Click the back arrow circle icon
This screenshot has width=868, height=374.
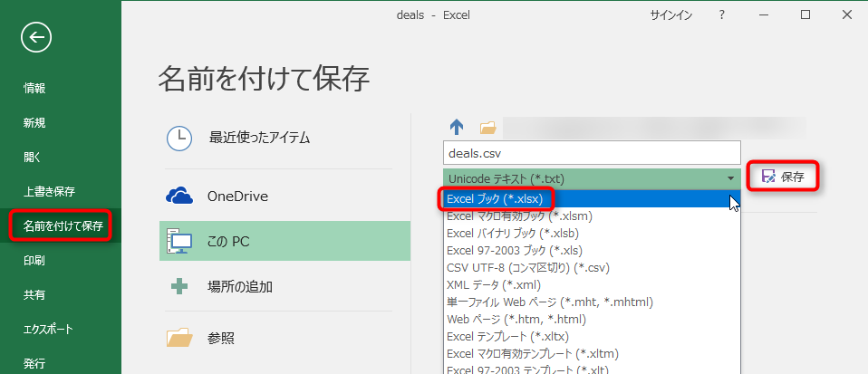coord(36,38)
